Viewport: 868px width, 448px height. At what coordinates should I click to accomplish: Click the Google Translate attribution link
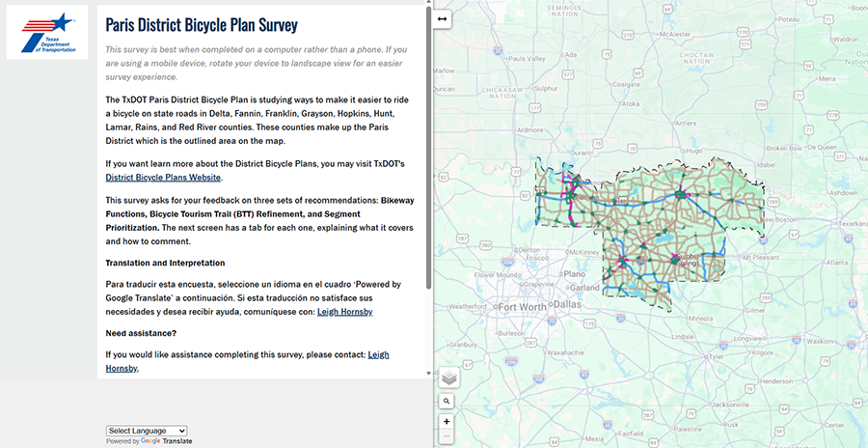coord(167,441)
